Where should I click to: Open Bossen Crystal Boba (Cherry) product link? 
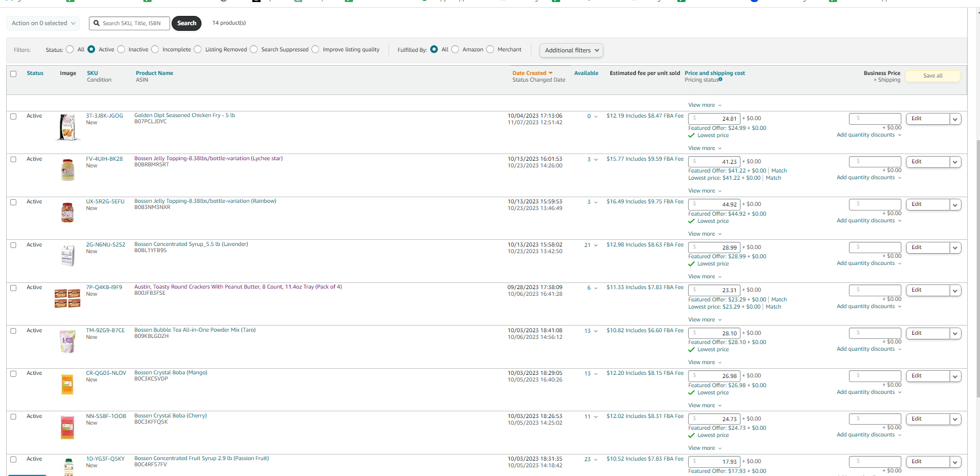(x=171, y=416)
